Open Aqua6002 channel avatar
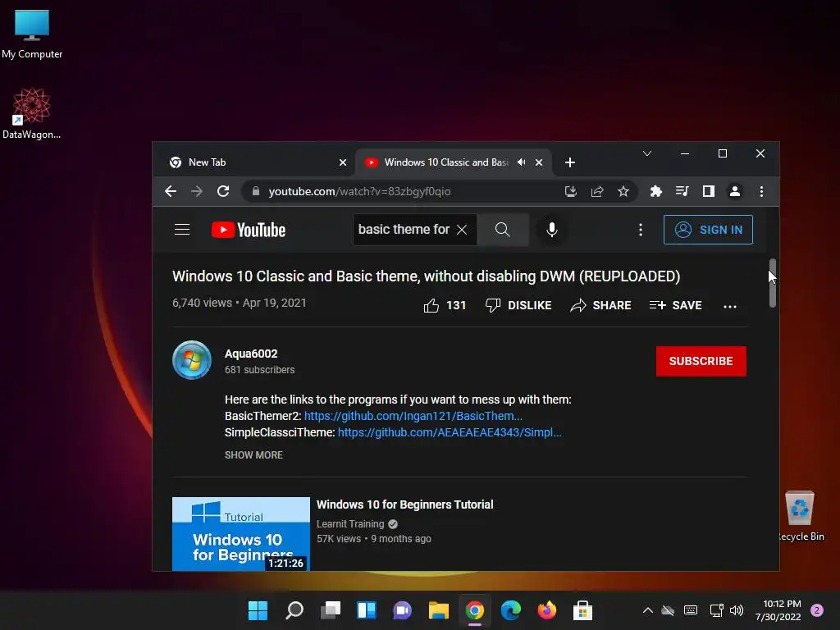Image resolution: width=840 pixels, height=630 pixels. point(192,360)
